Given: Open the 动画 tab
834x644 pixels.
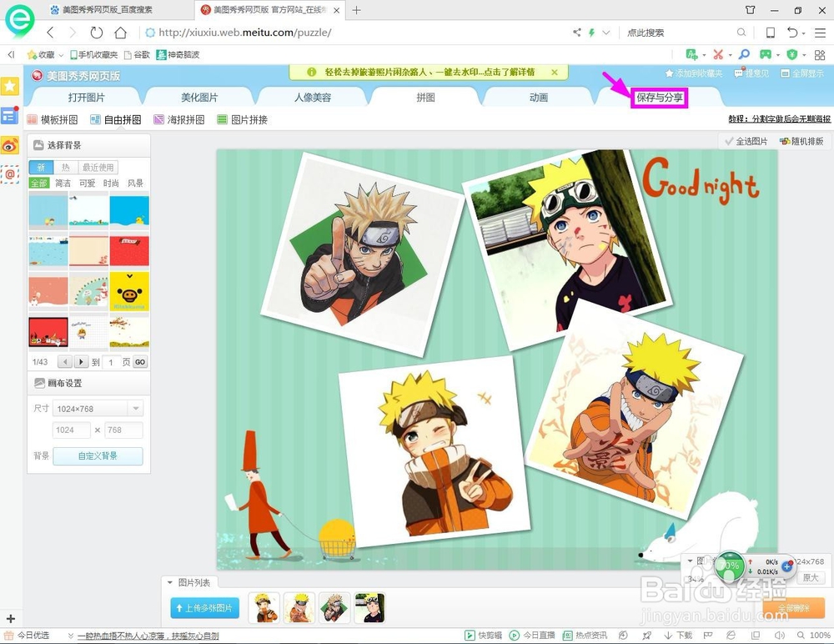Looking at the screenshot, I should (538, 98).
